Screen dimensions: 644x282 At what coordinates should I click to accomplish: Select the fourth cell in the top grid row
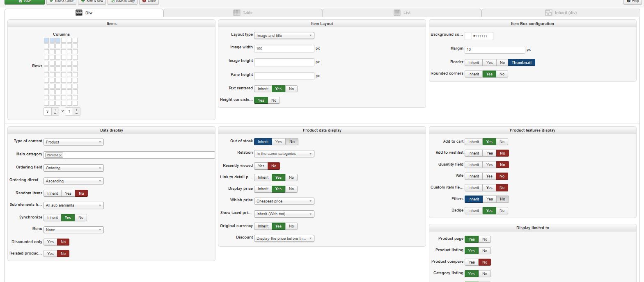coord(64,40)
